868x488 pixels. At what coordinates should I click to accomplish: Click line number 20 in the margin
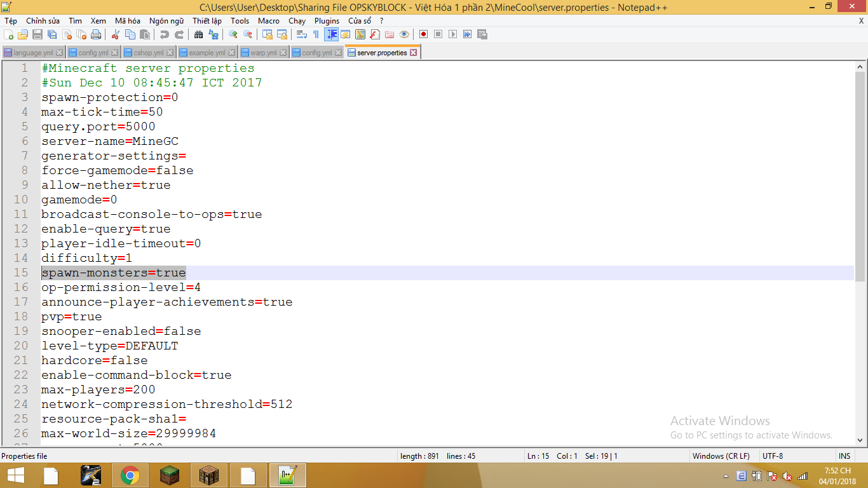point(21,346)
